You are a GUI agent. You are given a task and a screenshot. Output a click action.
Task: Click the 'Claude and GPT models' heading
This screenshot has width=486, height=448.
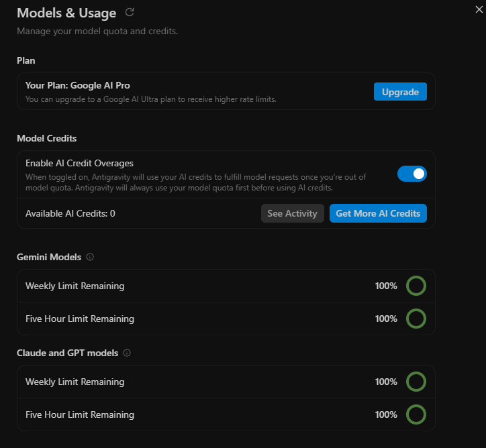click(x=68, y=353)
